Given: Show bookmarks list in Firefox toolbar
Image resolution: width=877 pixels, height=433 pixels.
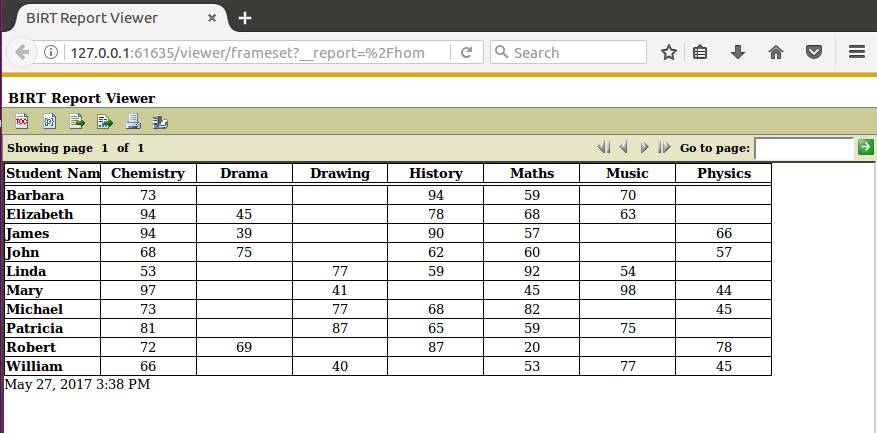Looking at the screenshot, I should click(700, 53).
